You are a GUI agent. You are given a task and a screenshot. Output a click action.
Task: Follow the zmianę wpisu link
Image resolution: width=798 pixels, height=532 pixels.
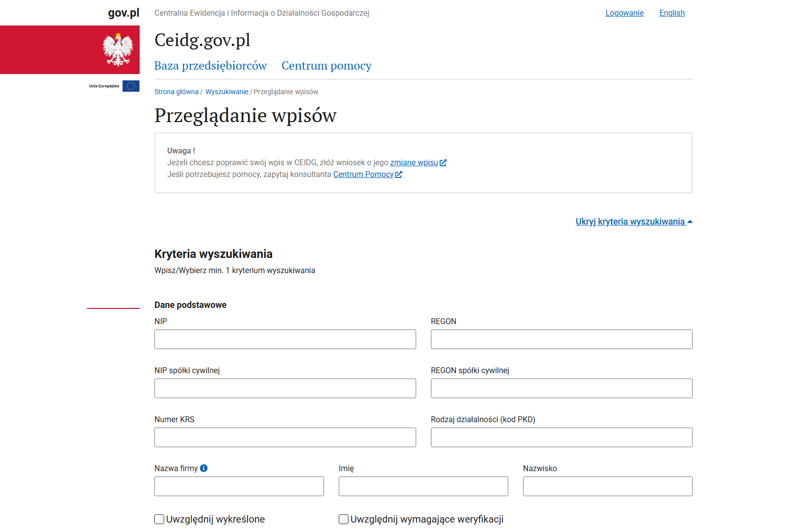point(414,163)
